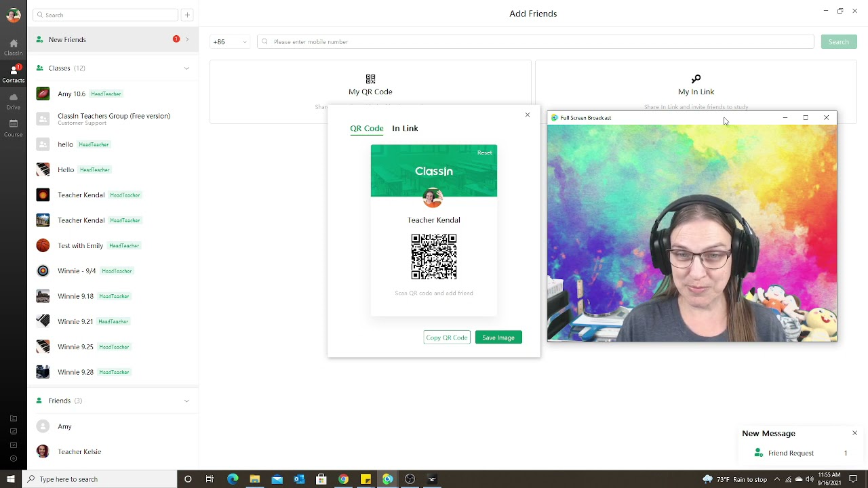Open OBS Studio from the taskbar
868x488 pixels.
click(x=410, y=479)
